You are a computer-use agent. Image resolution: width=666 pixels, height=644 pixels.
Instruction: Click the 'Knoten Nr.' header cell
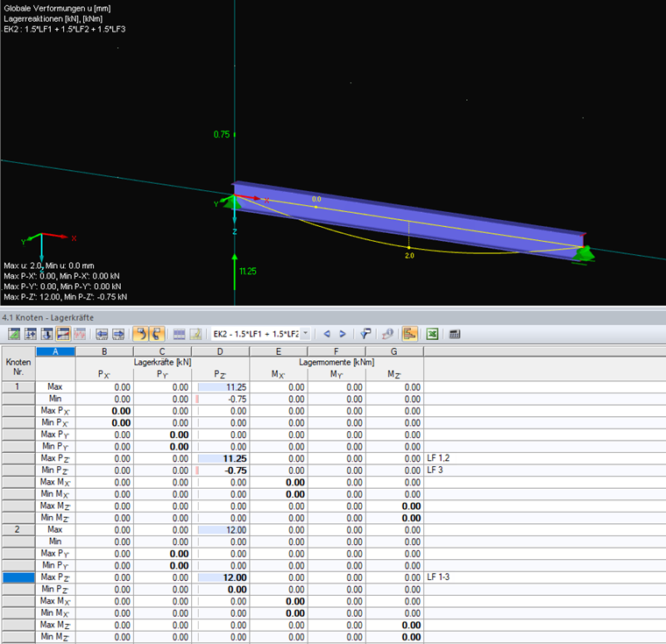[18, 367]
